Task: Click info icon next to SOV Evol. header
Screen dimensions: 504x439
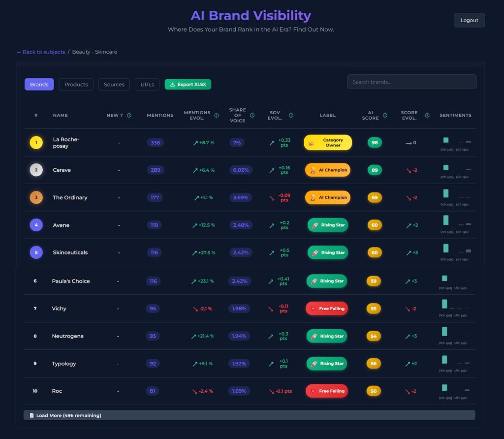Action: [291, 116]
